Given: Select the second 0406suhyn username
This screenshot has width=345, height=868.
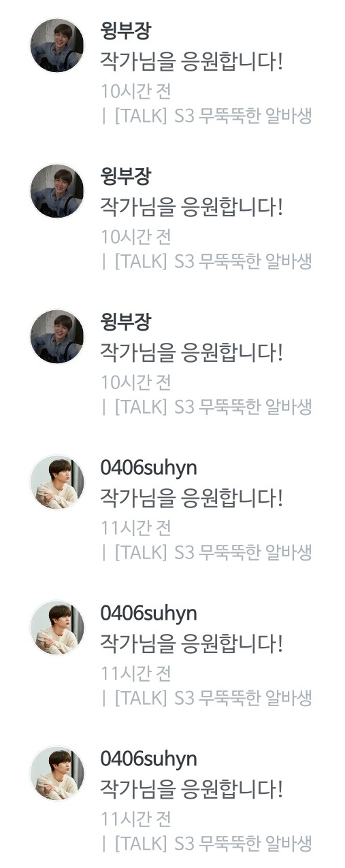Looking at the screenshot, I should click(x=149, y=614).
